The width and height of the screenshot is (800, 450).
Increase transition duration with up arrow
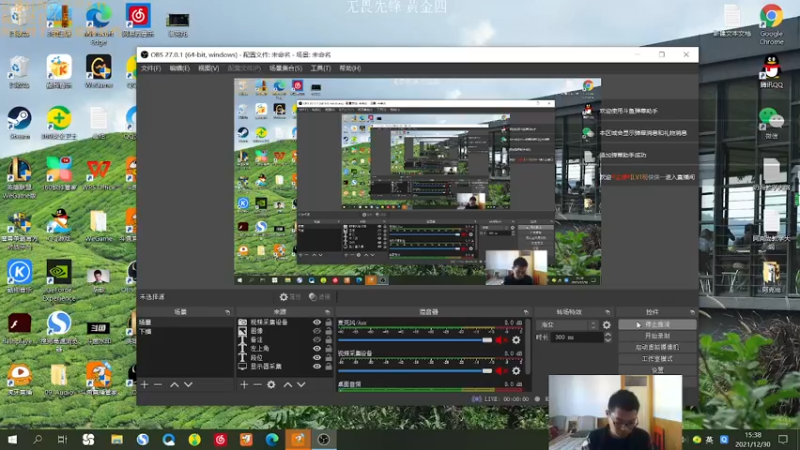[608, 335]
